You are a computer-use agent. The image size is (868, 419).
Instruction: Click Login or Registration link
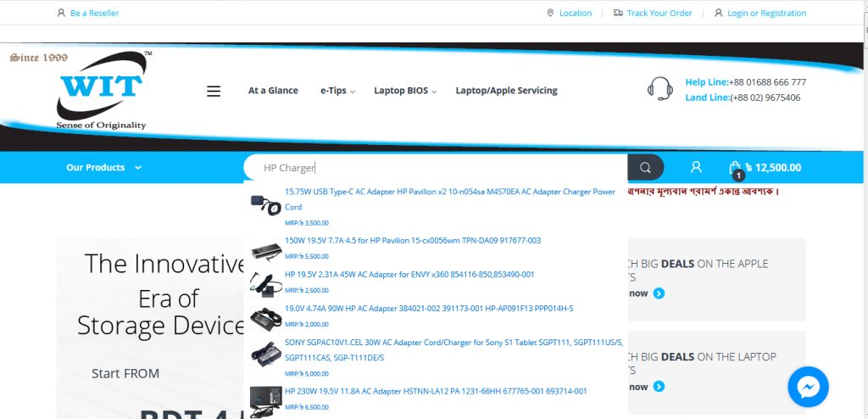(766, 13)
